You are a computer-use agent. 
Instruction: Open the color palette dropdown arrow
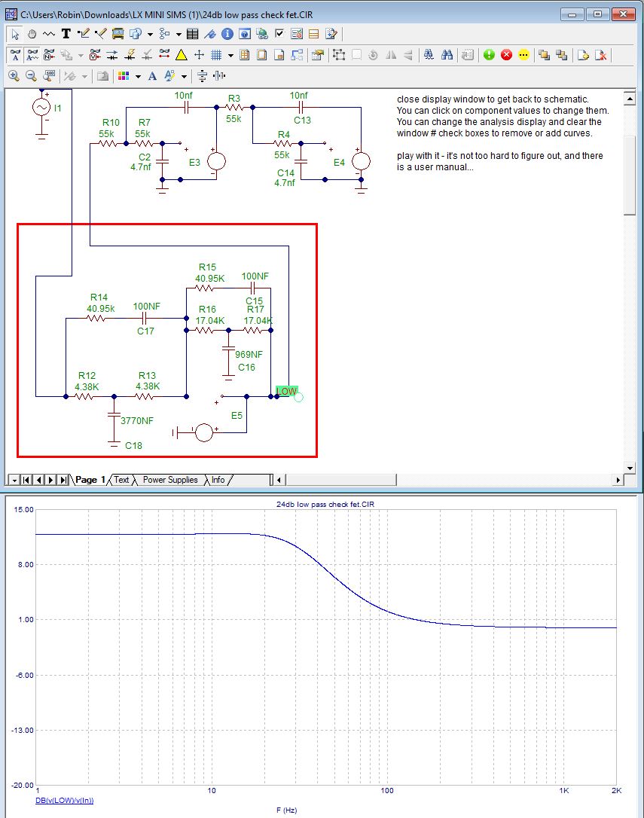[x=138, y=77]
